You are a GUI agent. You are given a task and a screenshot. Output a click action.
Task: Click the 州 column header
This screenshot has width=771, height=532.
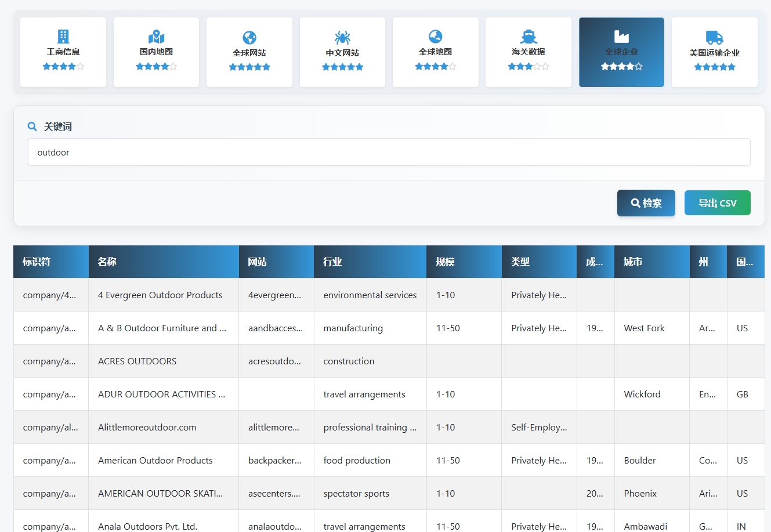[708, 262]
